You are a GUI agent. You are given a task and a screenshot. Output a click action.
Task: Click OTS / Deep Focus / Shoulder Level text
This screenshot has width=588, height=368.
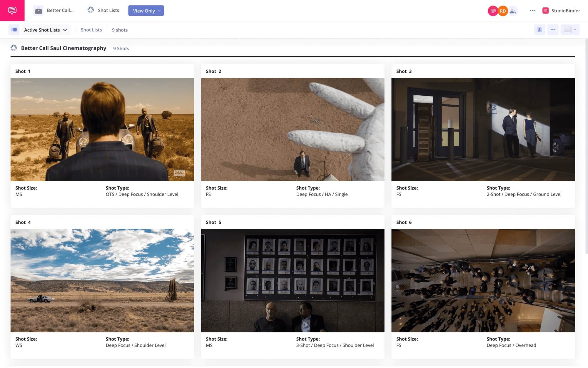[142, 194]
